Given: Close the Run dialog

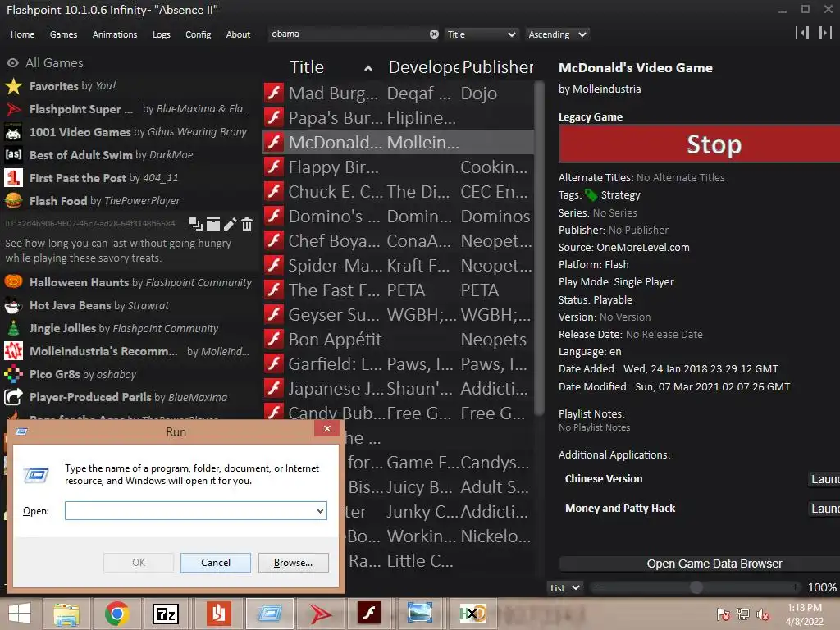Looking at the screenshot, I should point(326,428).
